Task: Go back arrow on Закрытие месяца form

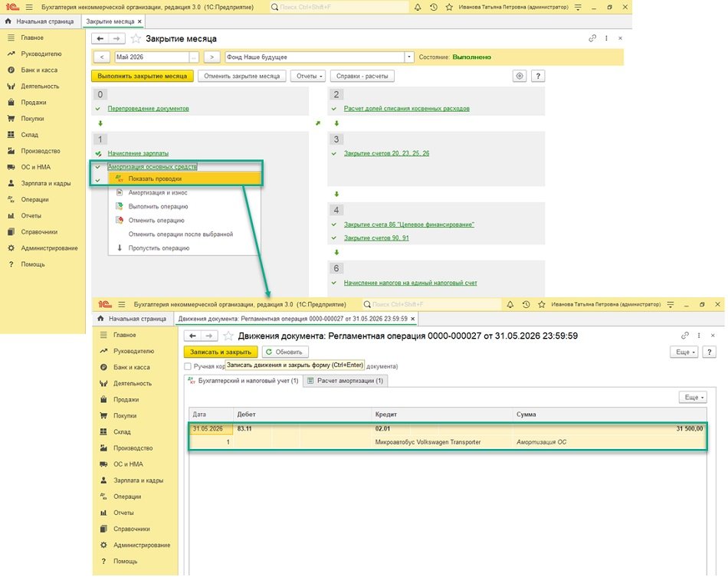Action: coord(100,38)
